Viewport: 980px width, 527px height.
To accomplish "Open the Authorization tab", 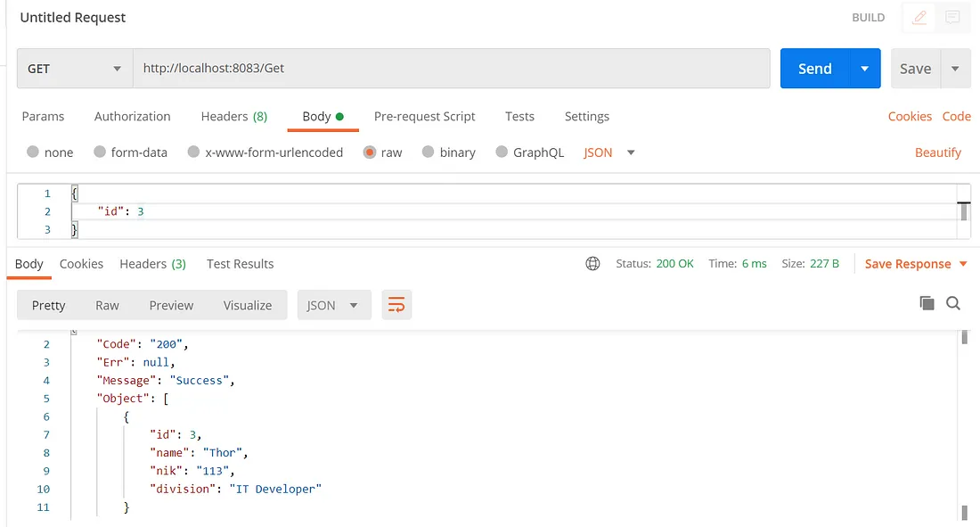I will coord(133,117).
